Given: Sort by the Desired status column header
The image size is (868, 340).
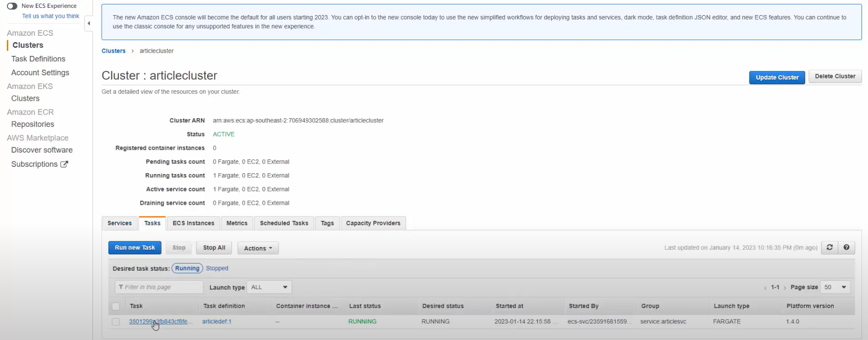Looking at the screenshot, I should point(443,306).
